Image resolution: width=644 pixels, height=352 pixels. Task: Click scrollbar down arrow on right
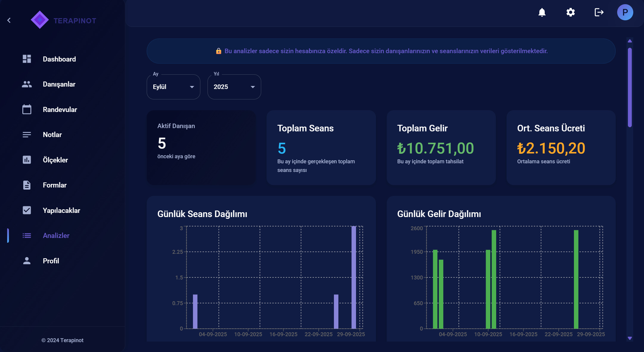pyautogui.click(x=630, y=338)
